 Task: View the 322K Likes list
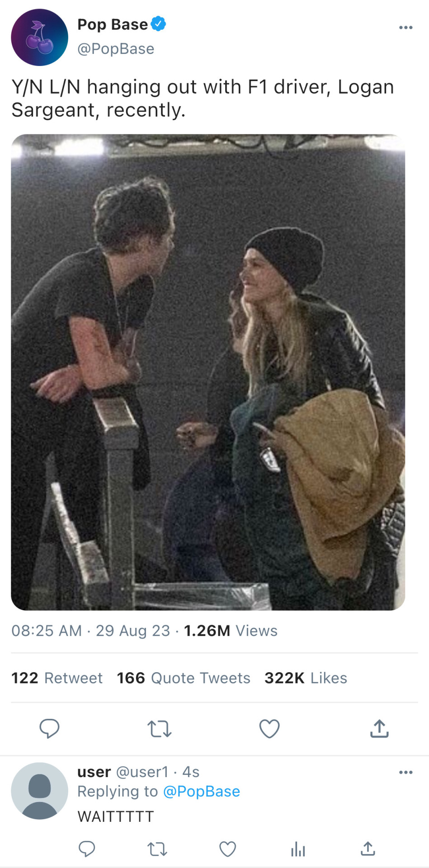click(306, 678)
